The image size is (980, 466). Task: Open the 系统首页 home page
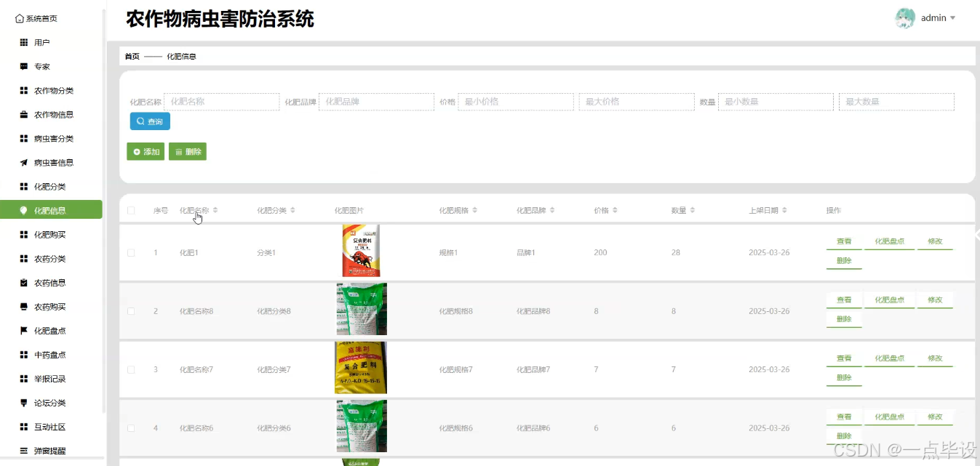[x=36, y=18]
